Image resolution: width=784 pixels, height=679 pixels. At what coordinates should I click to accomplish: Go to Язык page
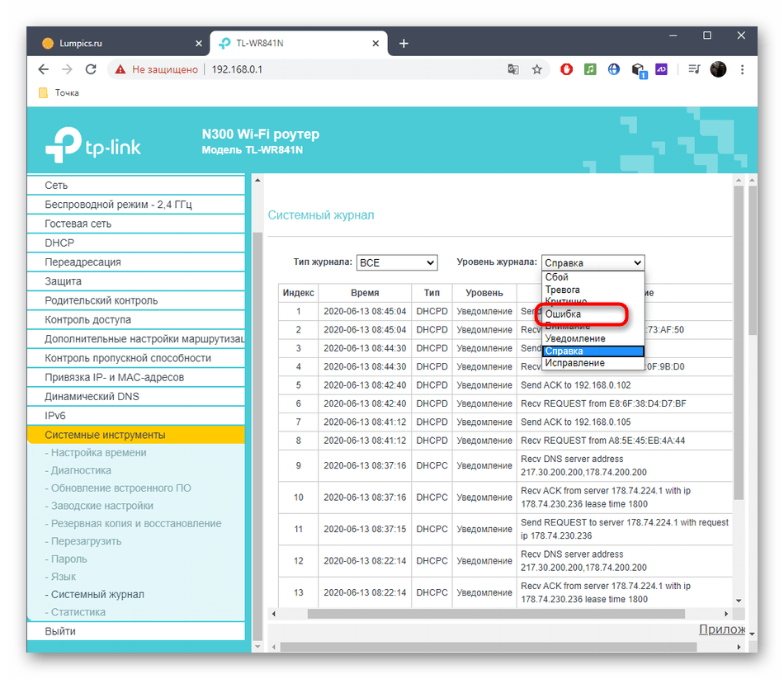[60, 577]
